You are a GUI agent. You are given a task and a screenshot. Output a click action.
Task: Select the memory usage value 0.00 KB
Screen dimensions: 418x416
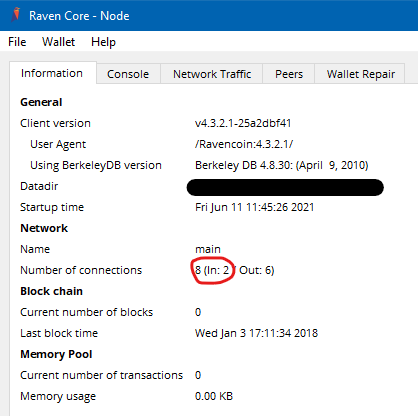(x=214, y=396)
